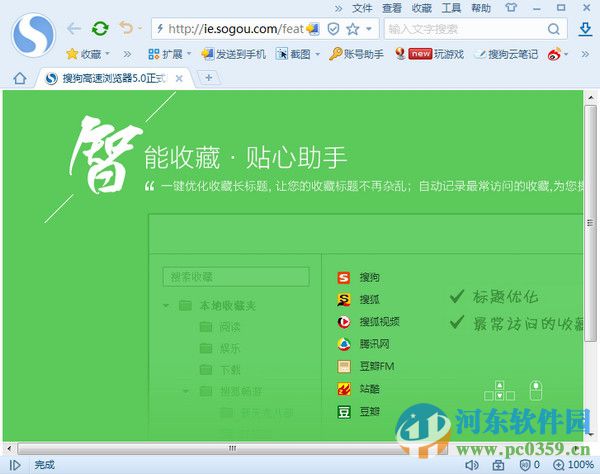Toggle sidebar icon in status bar

[x=15, y=465]
